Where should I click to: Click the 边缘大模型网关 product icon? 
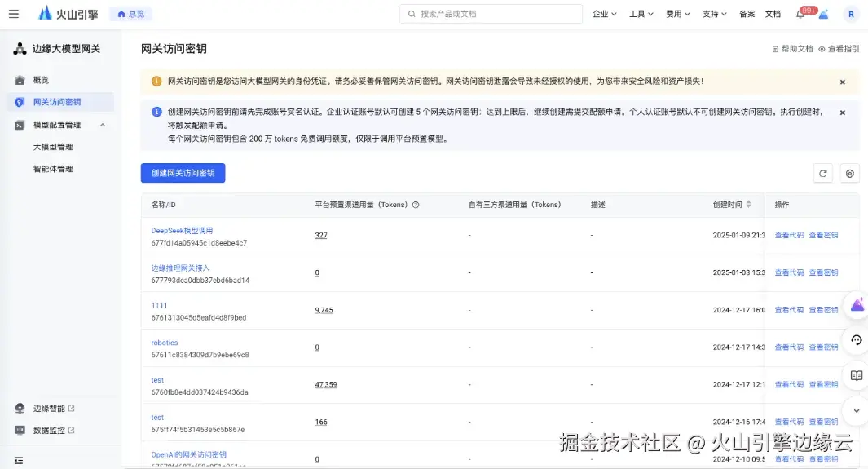20,49
